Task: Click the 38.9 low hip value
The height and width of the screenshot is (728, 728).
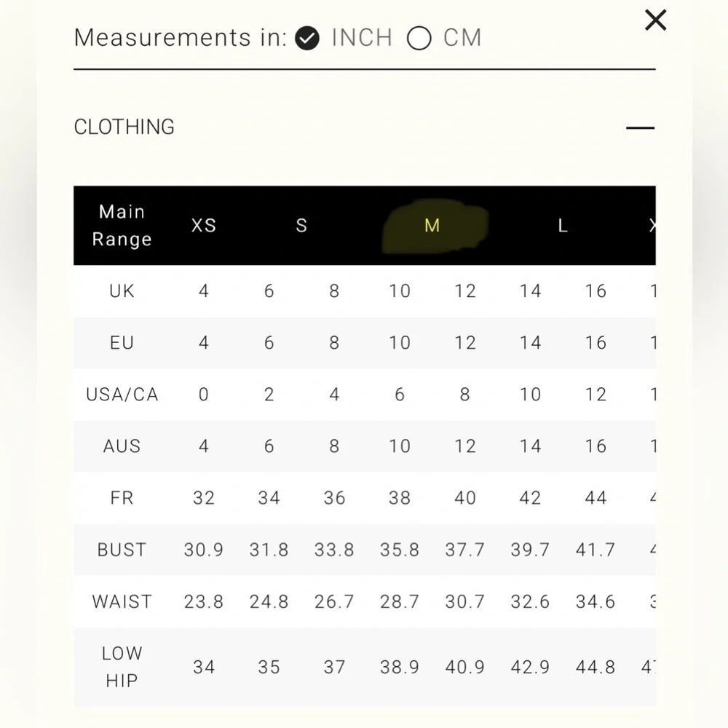Action: coord(400,667)
